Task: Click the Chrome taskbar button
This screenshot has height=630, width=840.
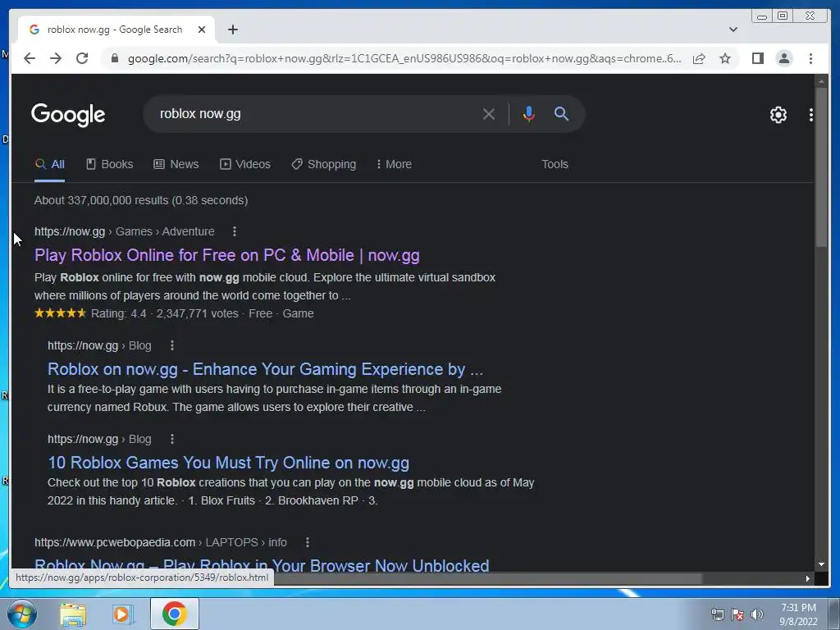Action: point(175,614)
